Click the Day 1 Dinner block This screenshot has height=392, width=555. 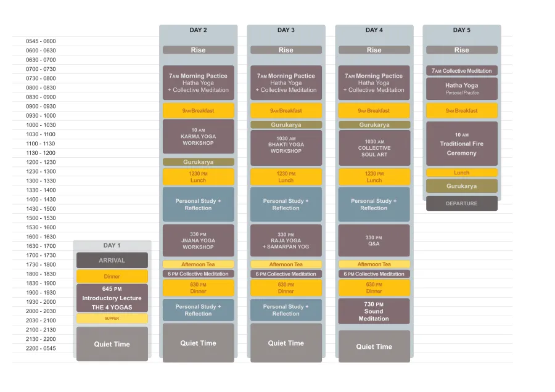112,276
